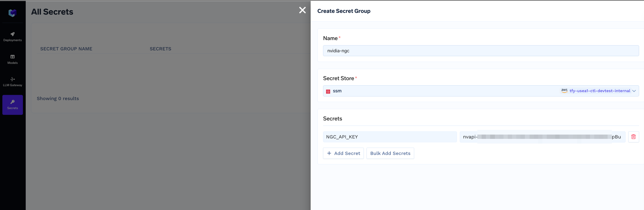Click the NGC_API_KEY secret name field
644x210 pixels.
tap(390, 137)
